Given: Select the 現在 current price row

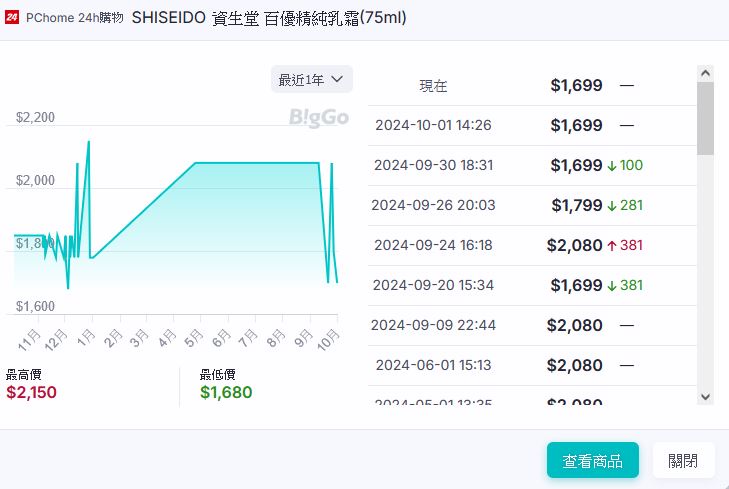Looking at the screenshot, I should (x=530, y=86).
